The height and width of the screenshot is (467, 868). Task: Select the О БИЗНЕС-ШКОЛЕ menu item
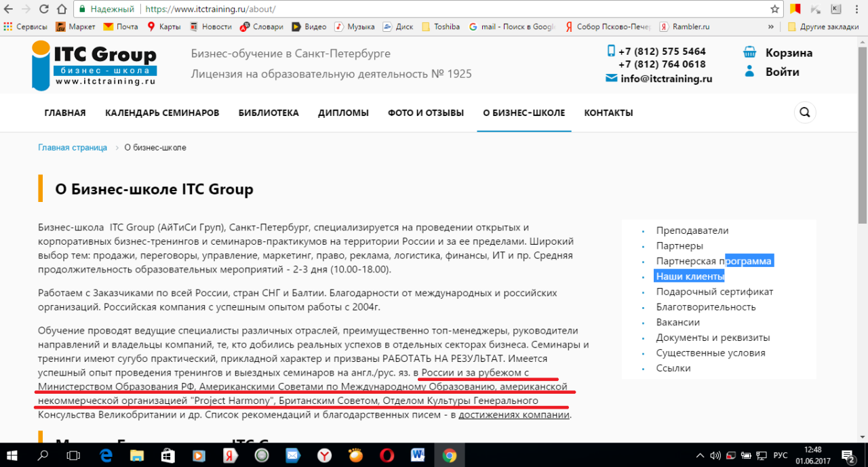coord(524,113)
